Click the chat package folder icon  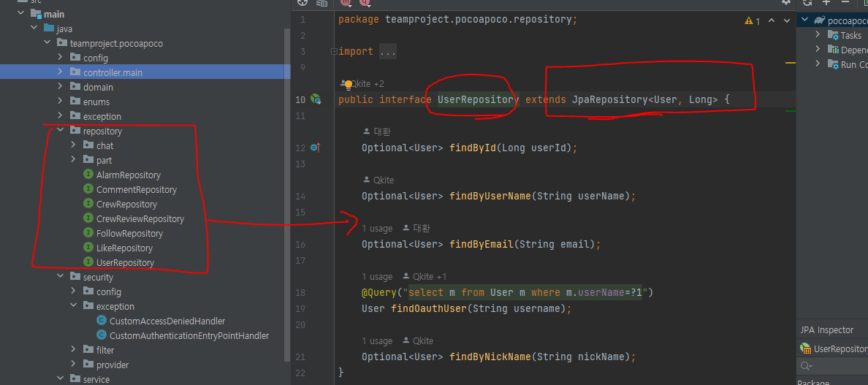pos(88,145)
